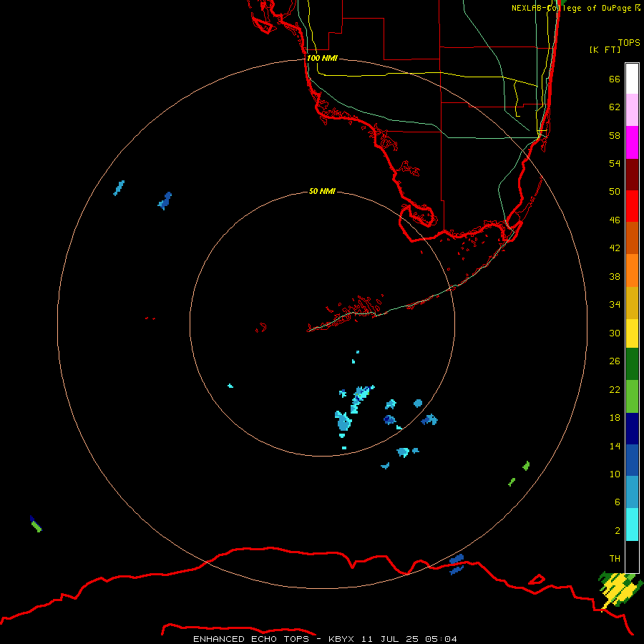Click the '50 NMI' range ring label

click(322, 191)
